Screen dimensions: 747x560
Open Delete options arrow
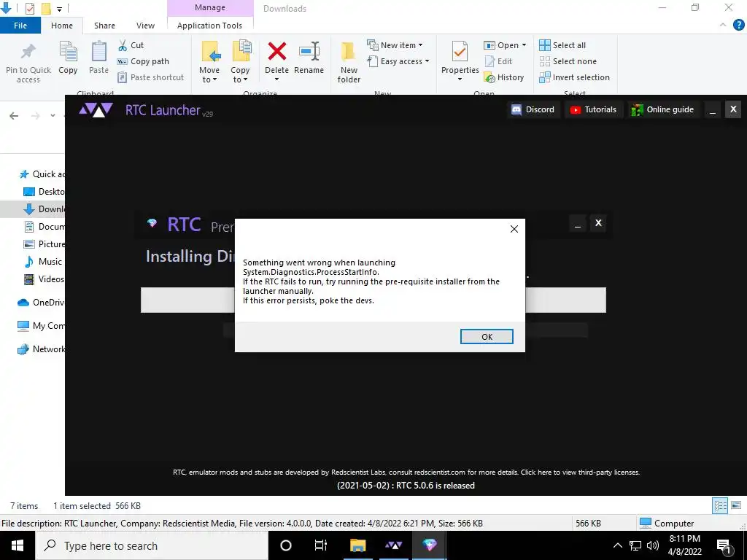tap(276, 79)
